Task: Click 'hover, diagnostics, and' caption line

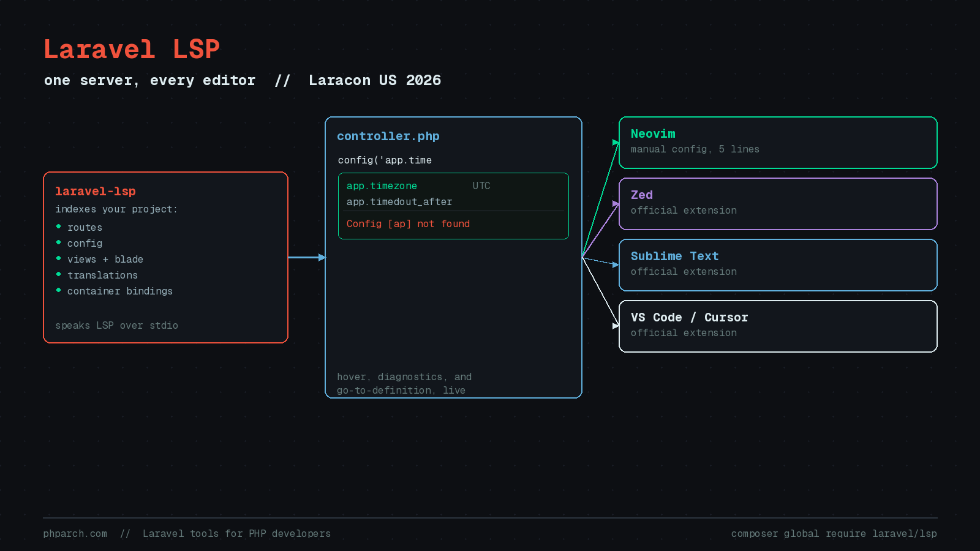Action: coord(404,377)
